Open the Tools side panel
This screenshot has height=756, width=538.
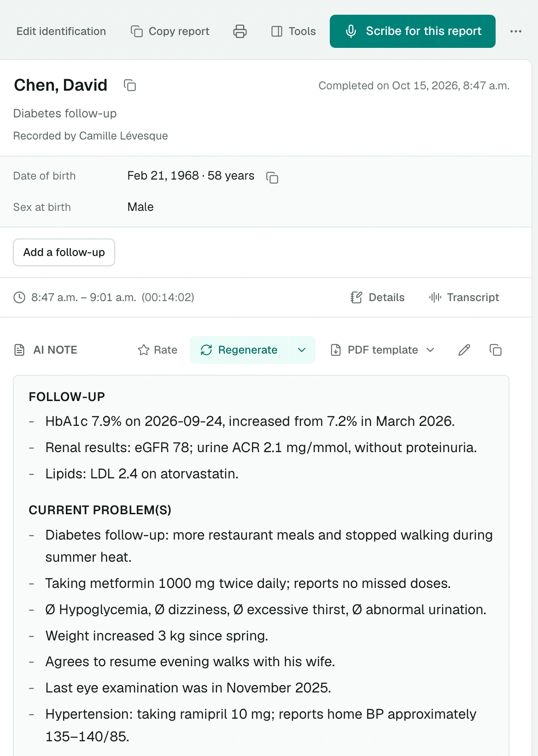293,31
